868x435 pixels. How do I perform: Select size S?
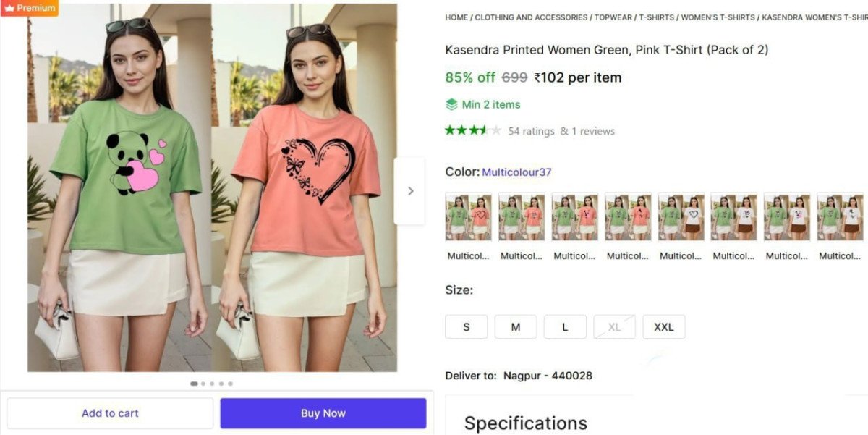click(x=466, y=327)
